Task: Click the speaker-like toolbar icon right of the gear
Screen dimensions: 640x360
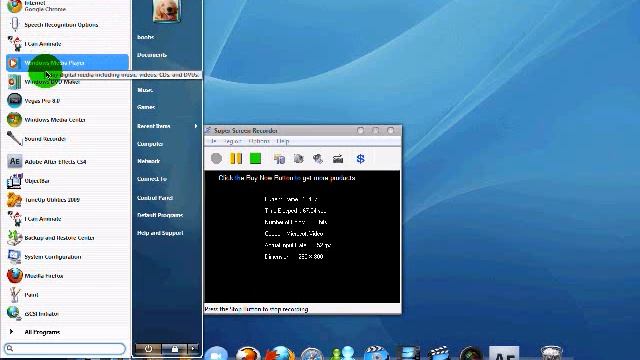Action: [318, 159]
